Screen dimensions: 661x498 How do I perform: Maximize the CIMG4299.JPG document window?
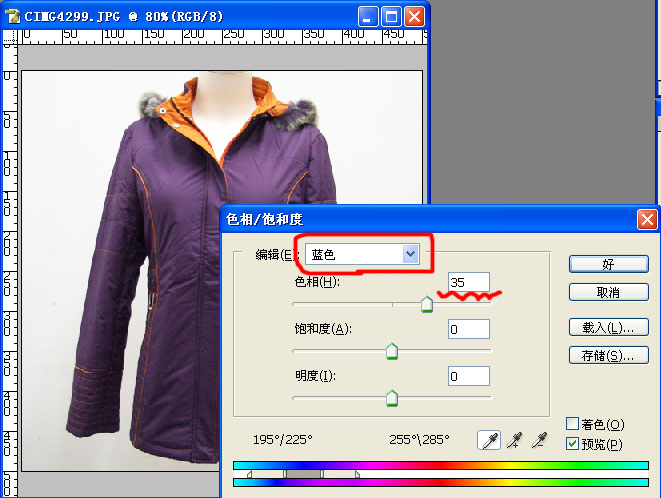click(x=391, y=15)
